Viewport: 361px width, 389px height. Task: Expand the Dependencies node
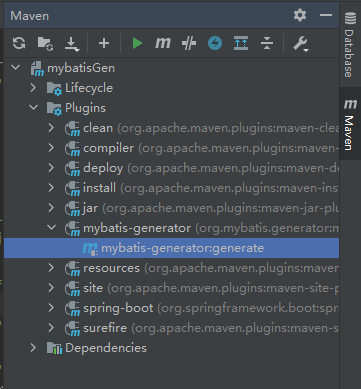click(x=33, y=348)
